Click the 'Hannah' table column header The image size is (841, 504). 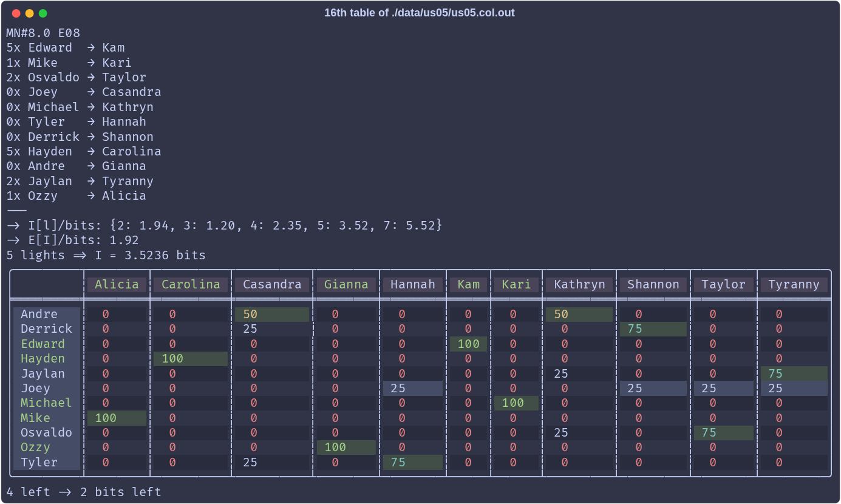pos(413,284)
